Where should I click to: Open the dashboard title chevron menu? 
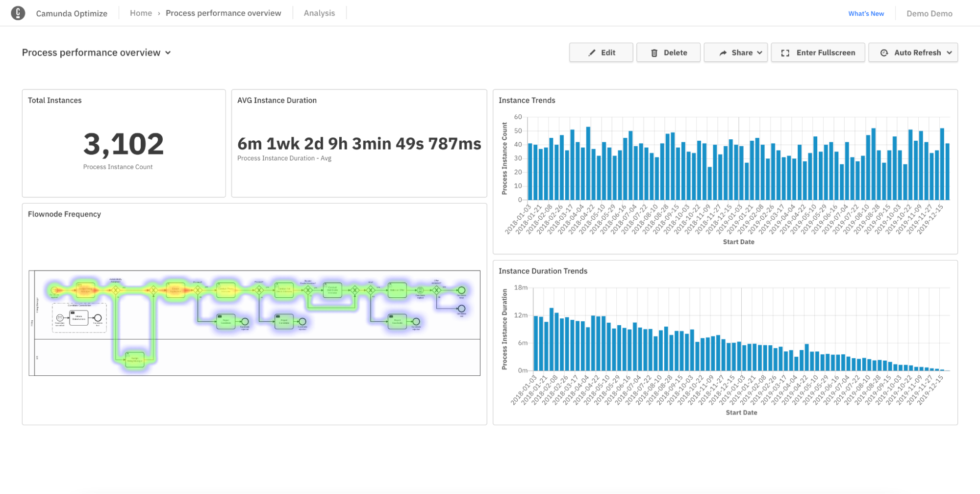(169, 52)
